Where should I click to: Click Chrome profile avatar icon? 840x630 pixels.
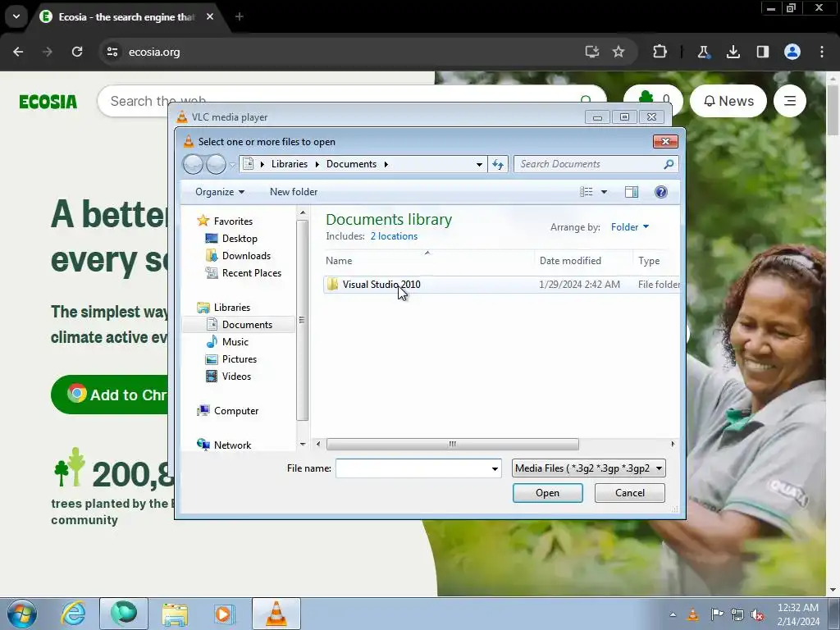click(792, 52)
